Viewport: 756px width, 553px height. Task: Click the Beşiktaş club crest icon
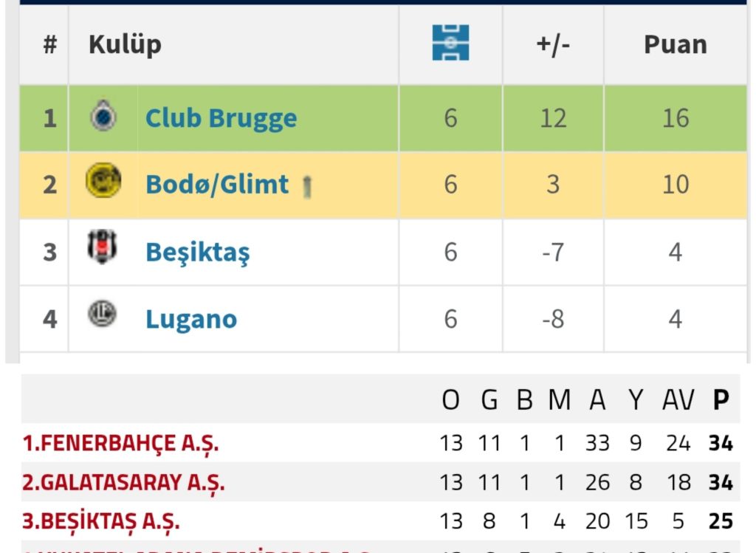point(102,247)
